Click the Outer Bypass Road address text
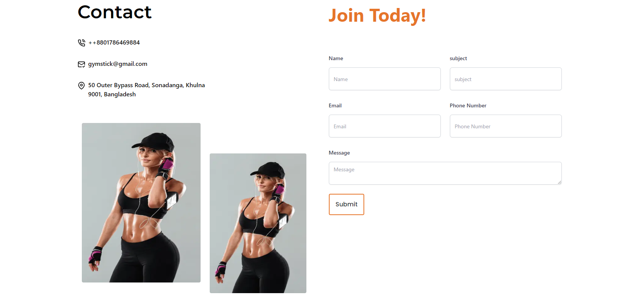 147,90
